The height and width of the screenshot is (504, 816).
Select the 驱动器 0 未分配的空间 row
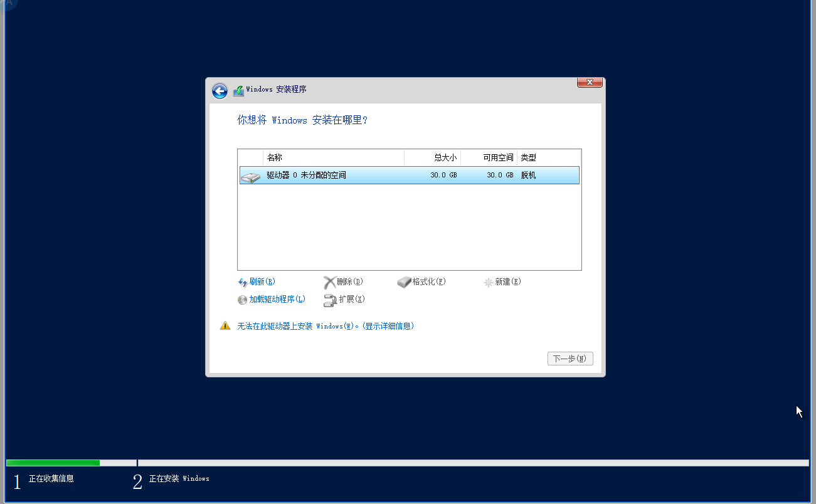pyautogui.click(x=410, y=176)
